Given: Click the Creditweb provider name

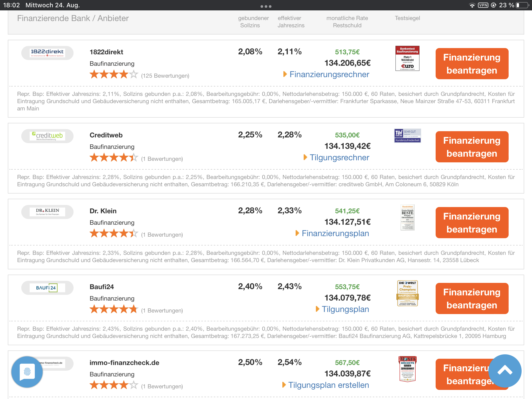Looking at the screenshot, I should coord(106,135).
